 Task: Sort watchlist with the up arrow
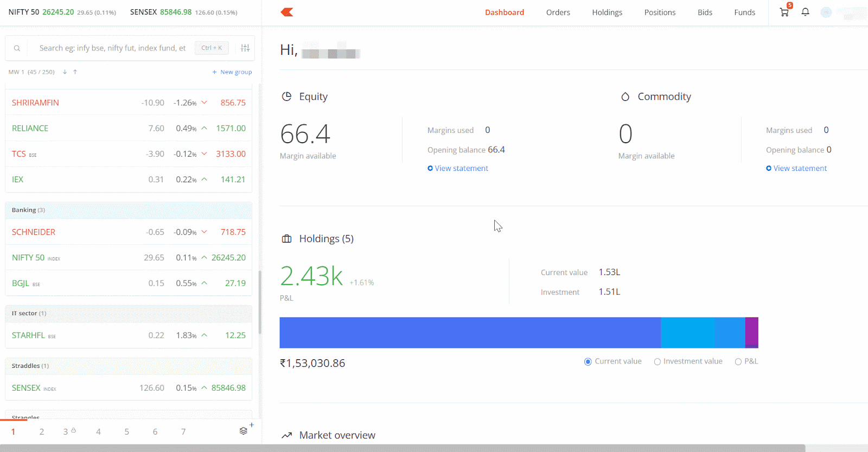click(75, 72)
